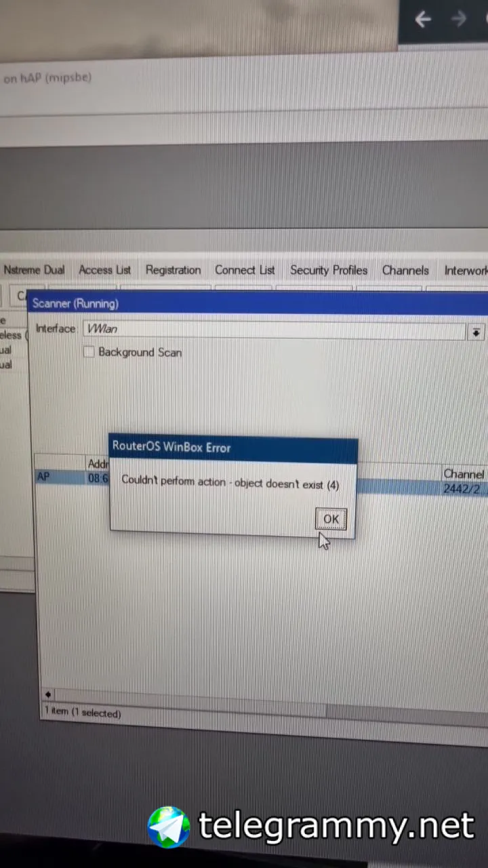The width and height of the screenshot is (488, 868).
Task: Click the 2442/2 channel value
Action: (x=462, y=488)
